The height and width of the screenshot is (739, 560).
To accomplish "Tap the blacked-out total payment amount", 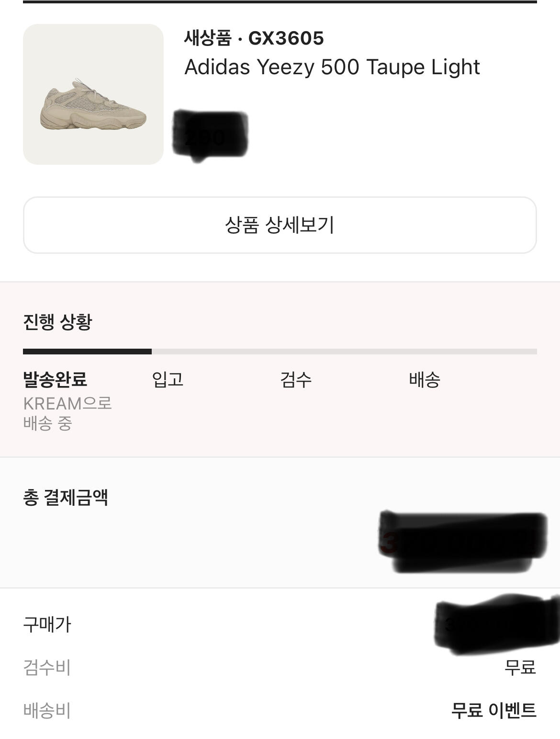I will pos(462,542).
